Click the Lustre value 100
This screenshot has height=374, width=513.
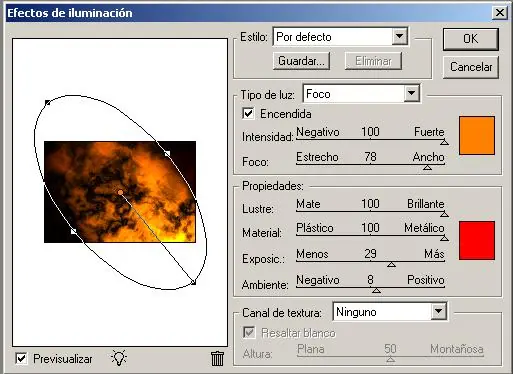[x=370, y=204]
